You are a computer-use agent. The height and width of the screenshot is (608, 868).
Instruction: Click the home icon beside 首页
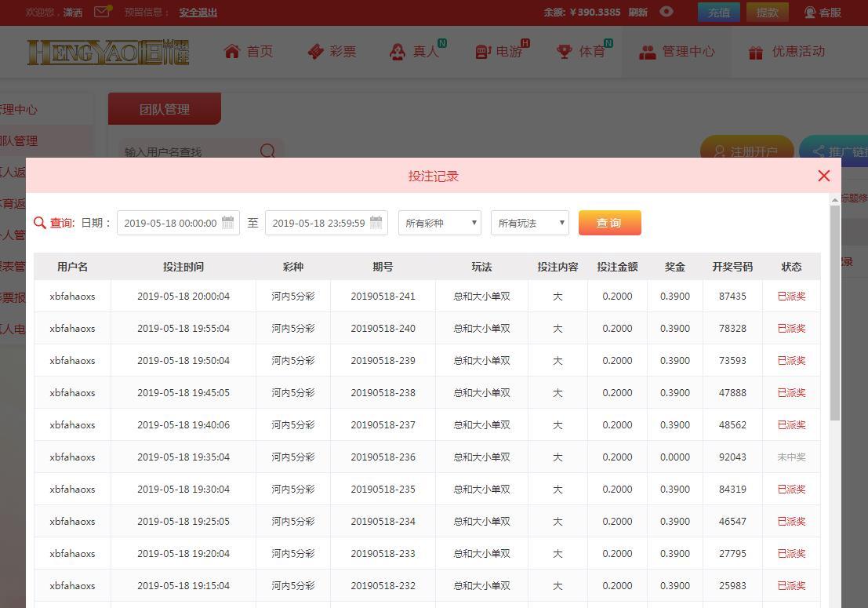[x=231, y=52]
